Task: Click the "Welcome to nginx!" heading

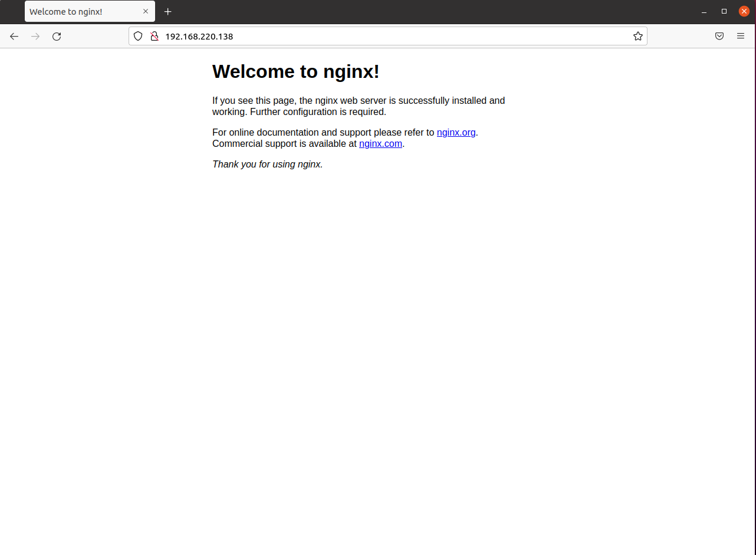Action: tap(295, 71)
